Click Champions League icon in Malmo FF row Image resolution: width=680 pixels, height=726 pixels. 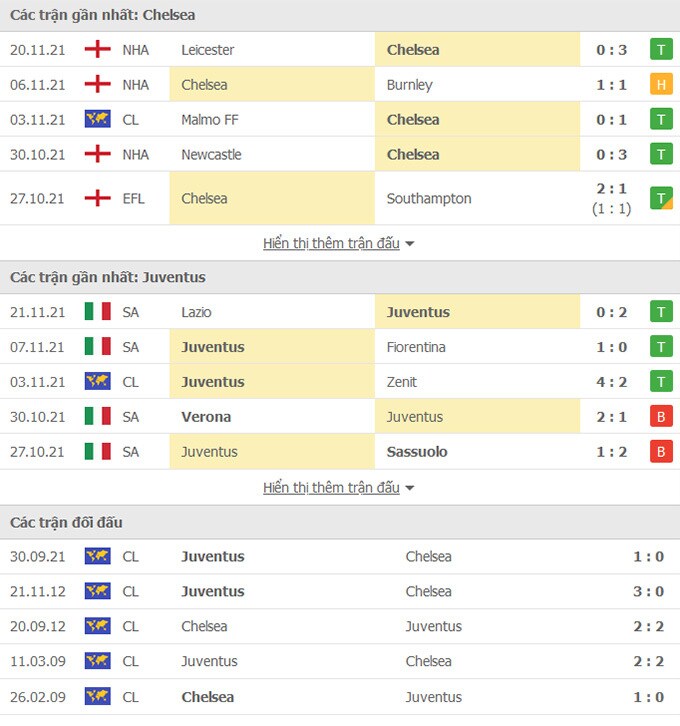click(97, 120)
